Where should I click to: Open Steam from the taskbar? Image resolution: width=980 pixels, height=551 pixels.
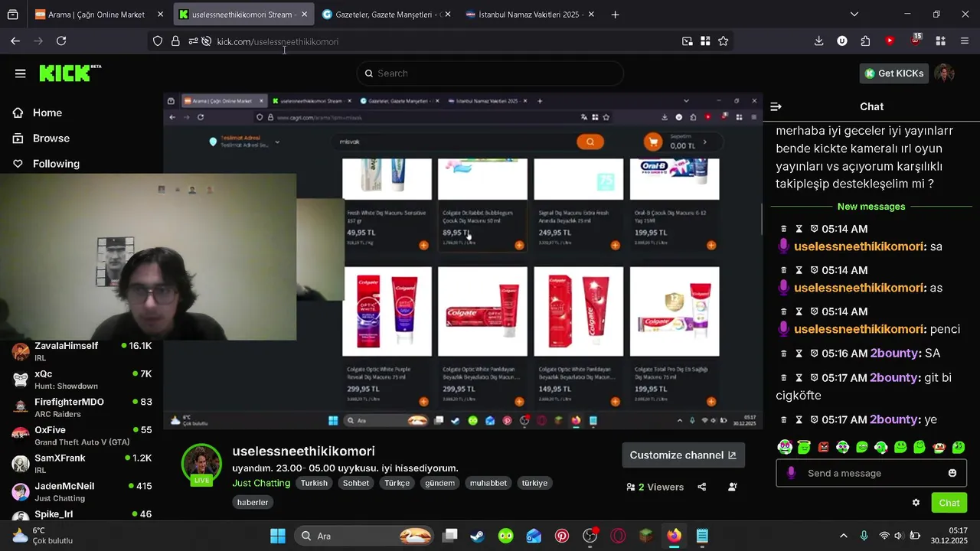coord(477,536)
